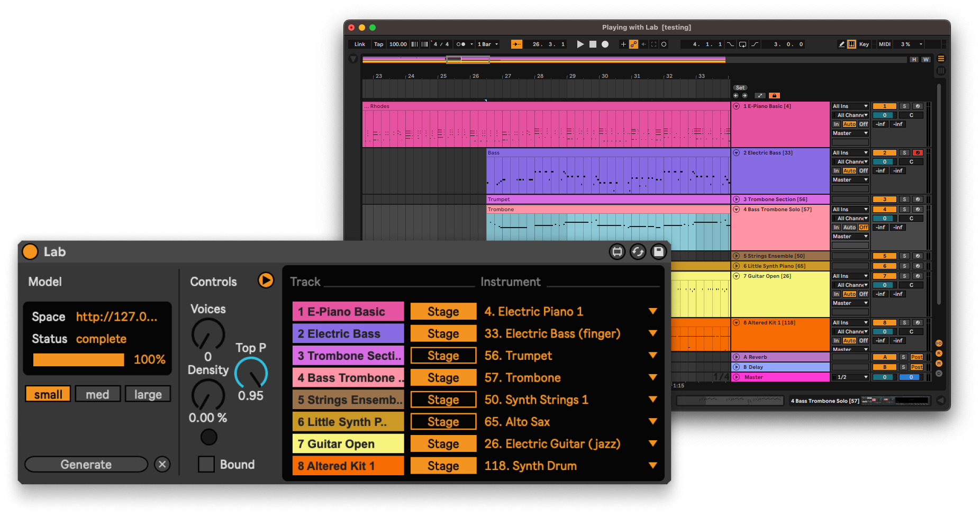980x516 pixels.
Task: Toggle Returns section R button
Action: 939,354
